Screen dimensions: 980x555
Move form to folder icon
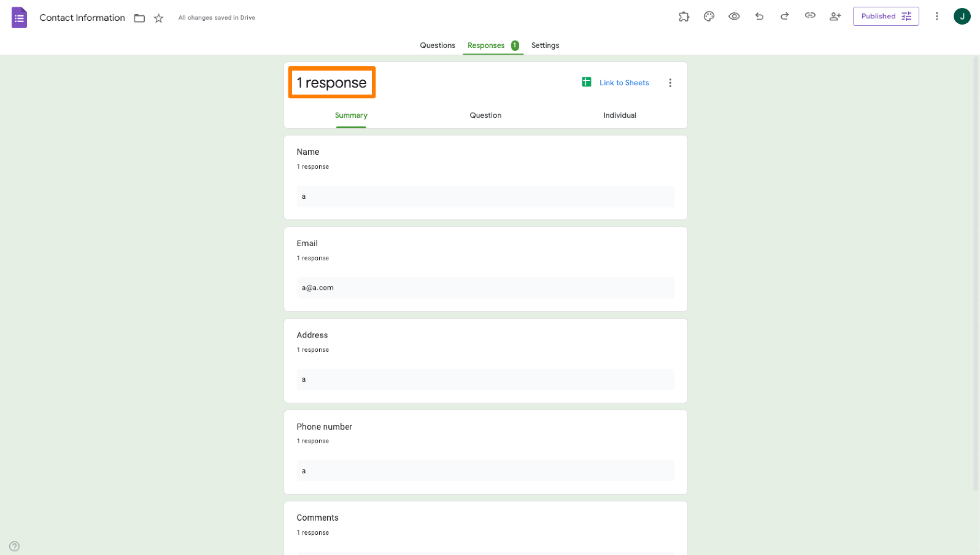tap(139, 18)
